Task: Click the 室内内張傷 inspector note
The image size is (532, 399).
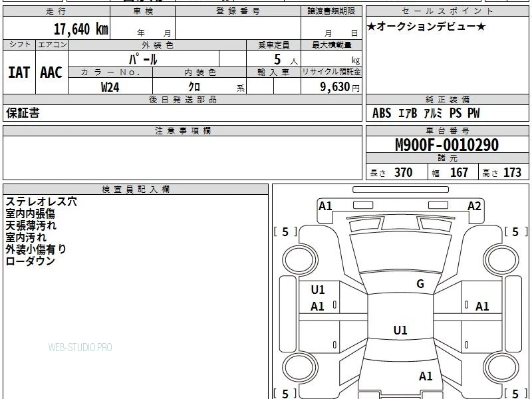Action: click(30, 213)
